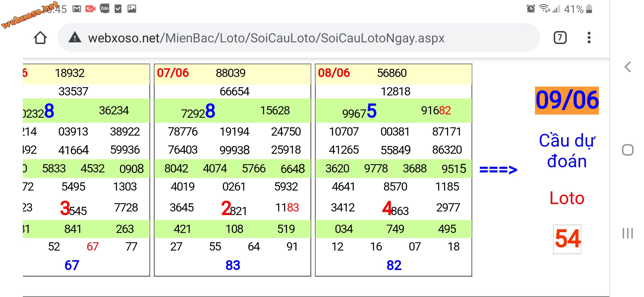The height and width of the screenshot is (297, 644).
Task: Click the Cầu dự đoán label
Action: [x=567, y=151]
